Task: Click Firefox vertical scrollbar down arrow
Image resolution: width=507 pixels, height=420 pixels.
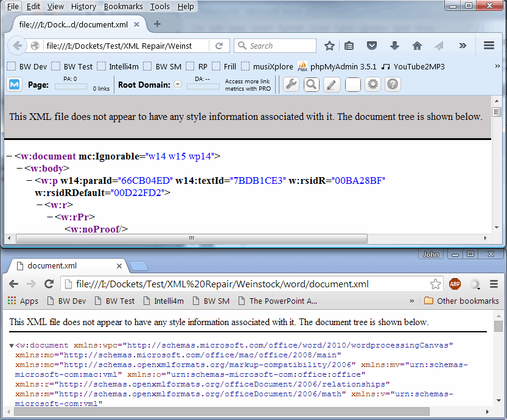Action: coord(497,228)
